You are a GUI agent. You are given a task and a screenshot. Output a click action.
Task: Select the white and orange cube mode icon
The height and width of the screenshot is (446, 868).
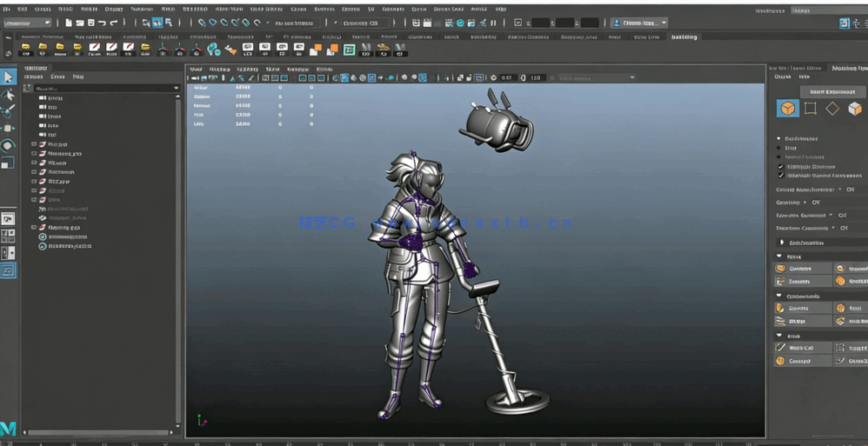tap(855, 109)
